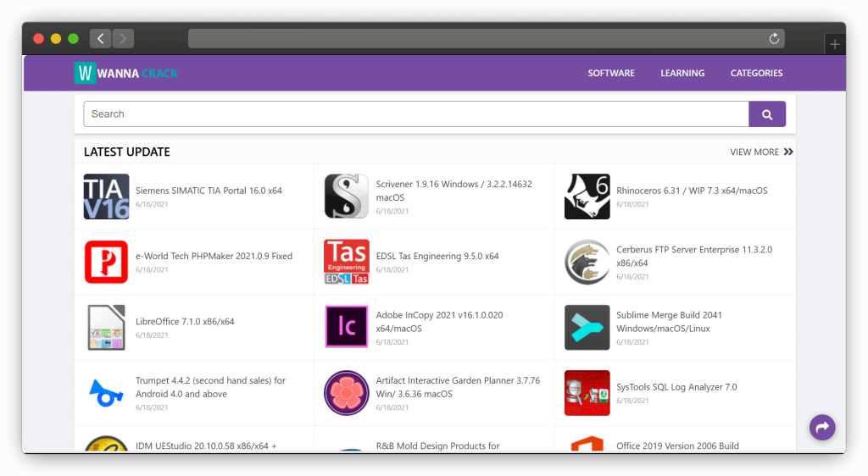Click the Cerberus FTP Server icon
This screenshot has height=476, width=868.
tap(587, 262)
